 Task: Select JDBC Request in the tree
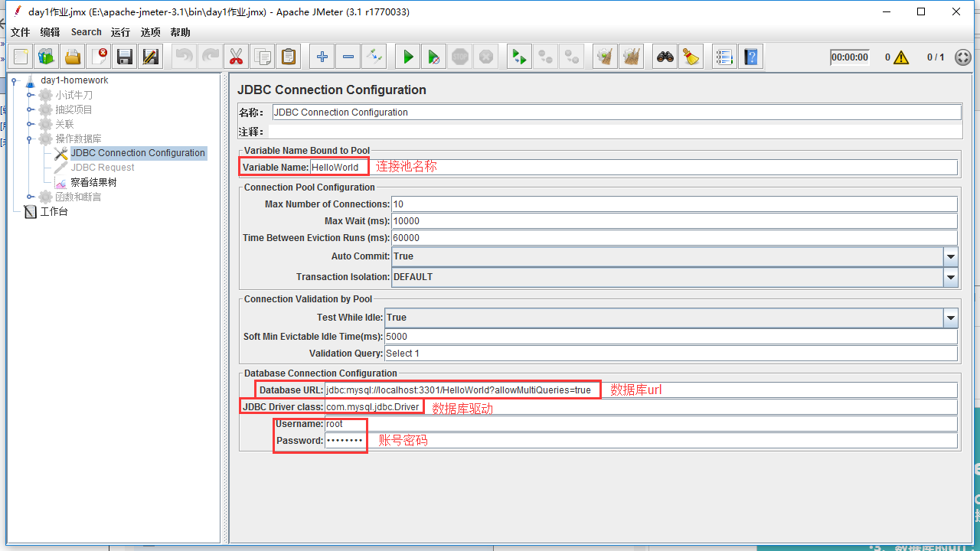pos(102,168)
